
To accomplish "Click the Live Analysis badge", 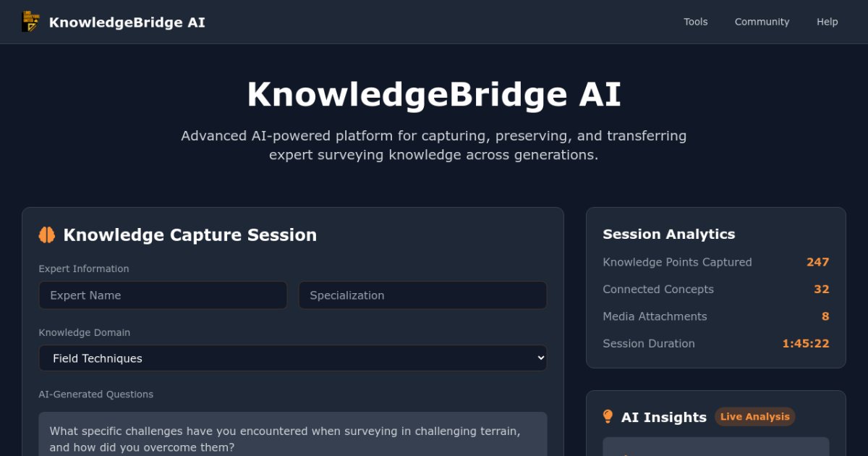I will (754, 417).
